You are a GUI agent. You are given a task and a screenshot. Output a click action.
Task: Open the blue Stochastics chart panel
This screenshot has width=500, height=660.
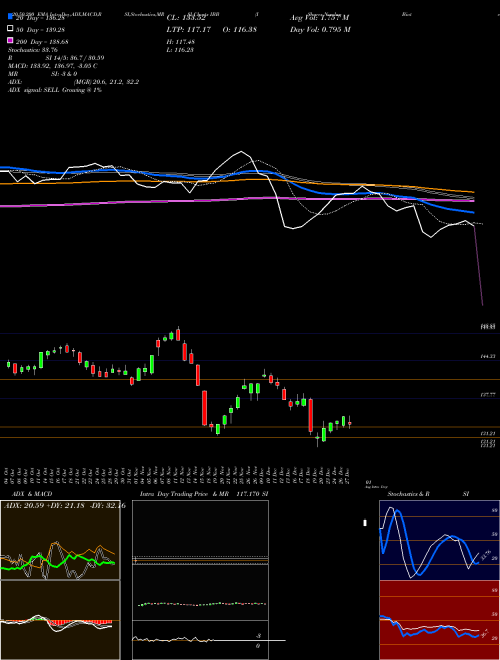pos(439,540)
